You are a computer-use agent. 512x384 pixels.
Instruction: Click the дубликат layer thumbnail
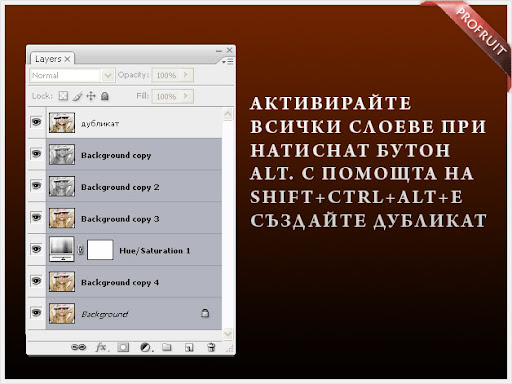pyautogui.click(x=62, y=122)
